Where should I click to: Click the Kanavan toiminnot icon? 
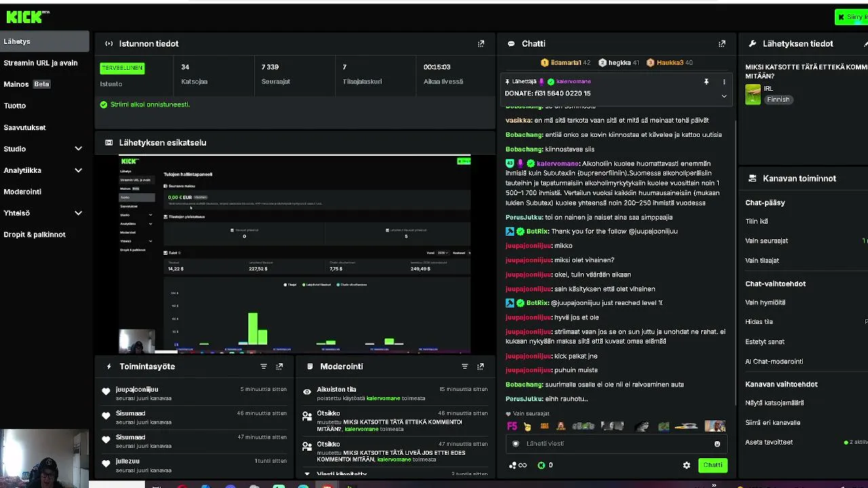click(752, 178)
